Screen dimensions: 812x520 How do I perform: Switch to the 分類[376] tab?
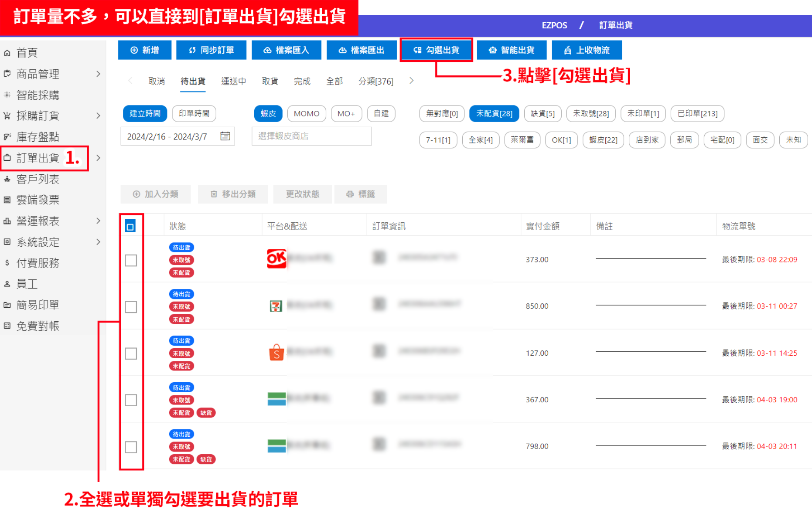point(376,81)
